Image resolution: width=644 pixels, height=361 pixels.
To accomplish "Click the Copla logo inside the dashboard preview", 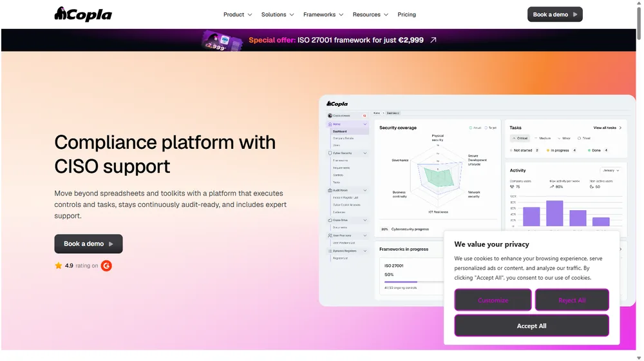I will 337,104.
